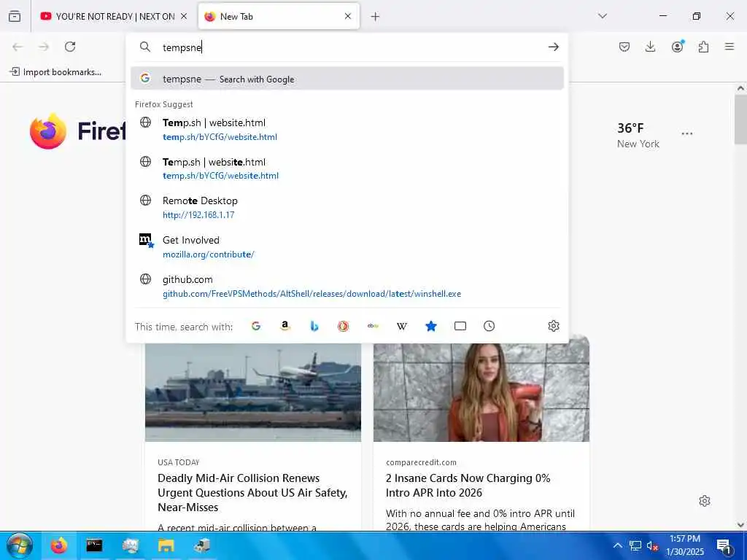Viewport: 747px width, 560px height.
Task: Go forward with the forward arrow
Action: pyautogui.click(x=44, y=47)
